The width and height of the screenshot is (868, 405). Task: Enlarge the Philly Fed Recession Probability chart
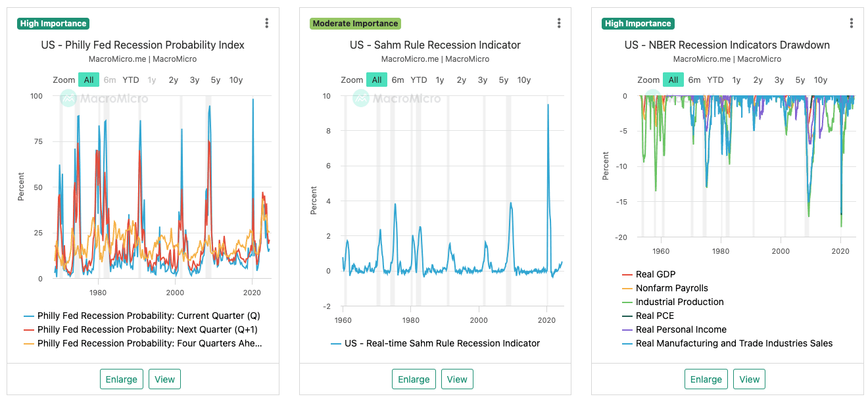[122, 379]
